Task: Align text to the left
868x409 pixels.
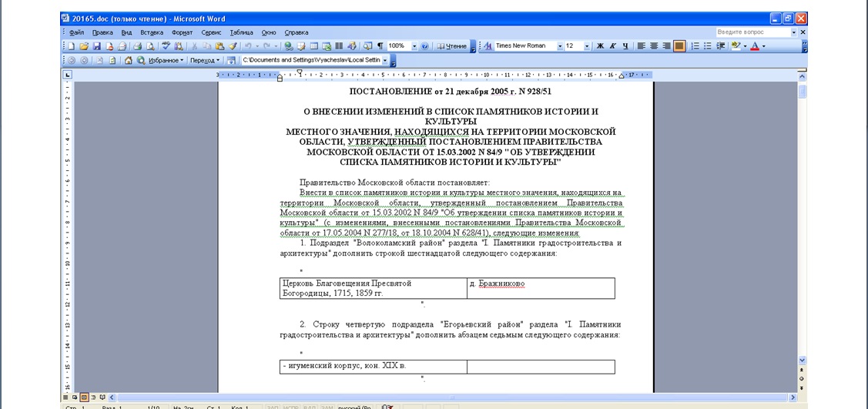Action: click(641, 46)
